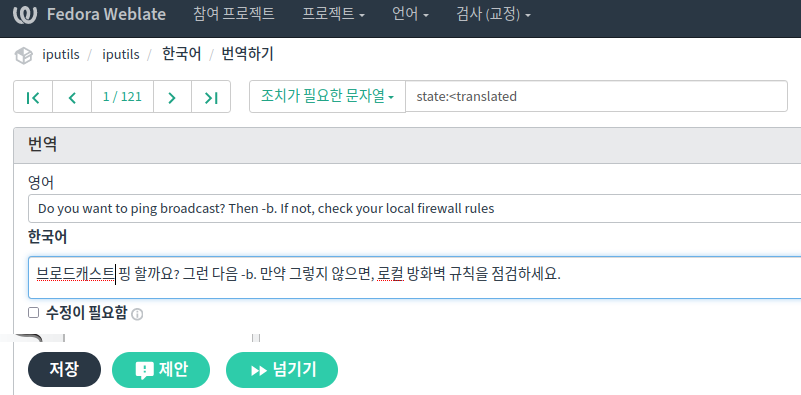Open the first iputils breadcrumb link
Screen dimensions: 801x395
click(61, 55)
